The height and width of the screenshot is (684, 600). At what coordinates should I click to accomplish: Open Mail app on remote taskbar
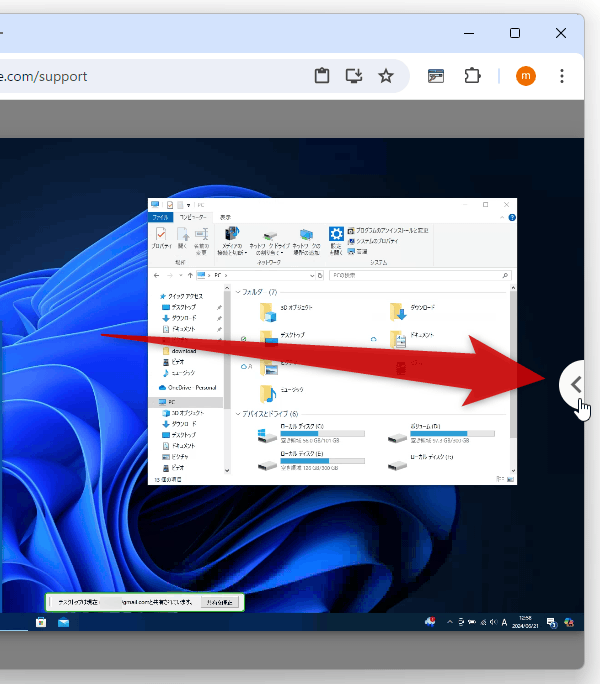click(63, 622)
